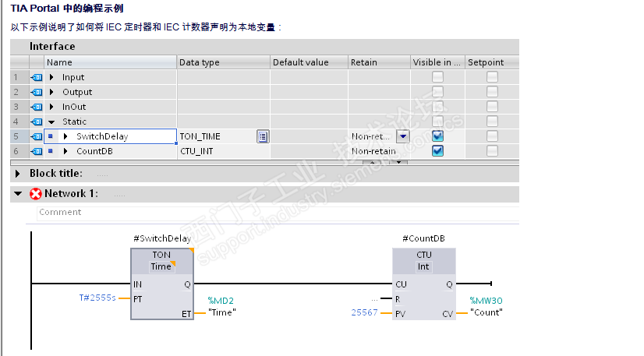
Task: Select the TON timer block
Action: click(x=162, y=284)
